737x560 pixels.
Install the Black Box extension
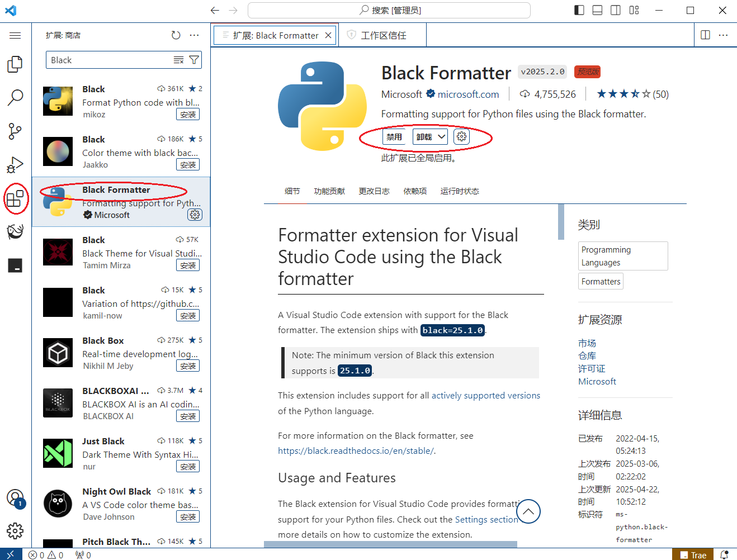click(x=188, y=366)
